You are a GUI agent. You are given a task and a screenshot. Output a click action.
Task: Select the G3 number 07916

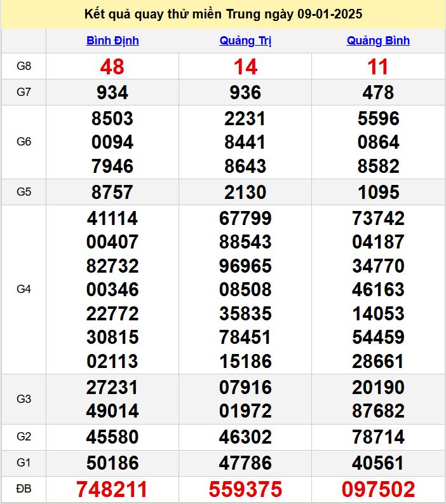click(x=245, y=387)
